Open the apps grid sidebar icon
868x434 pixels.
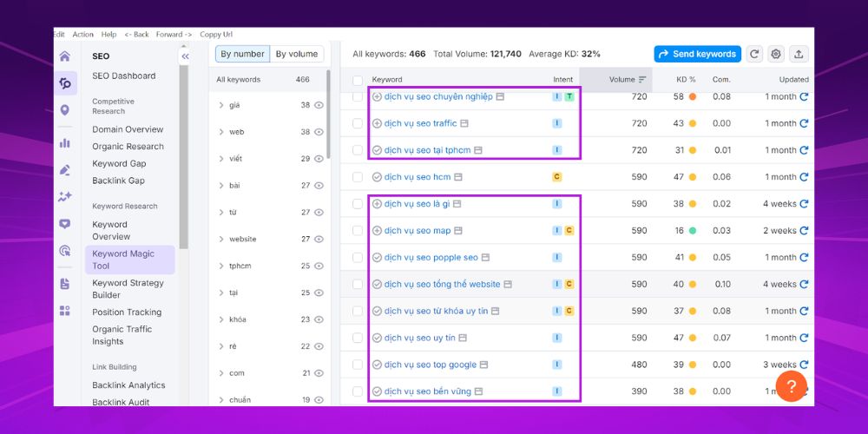click(x=65, y=311)
